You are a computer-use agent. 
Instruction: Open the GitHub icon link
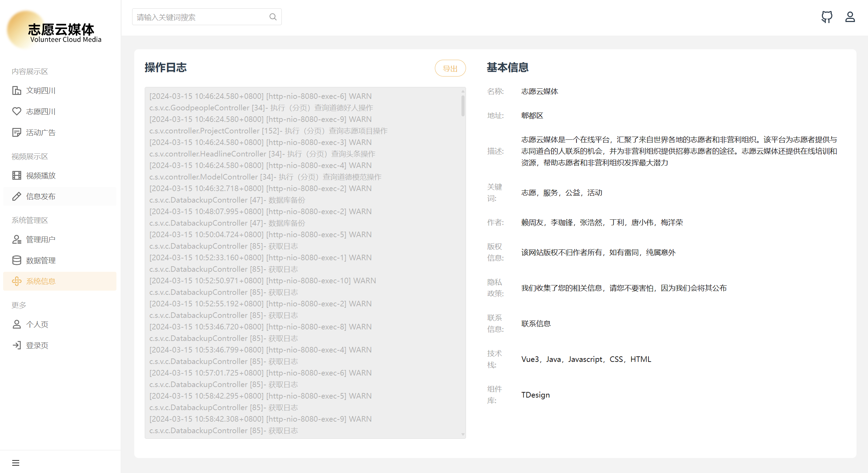coord(827,17)
